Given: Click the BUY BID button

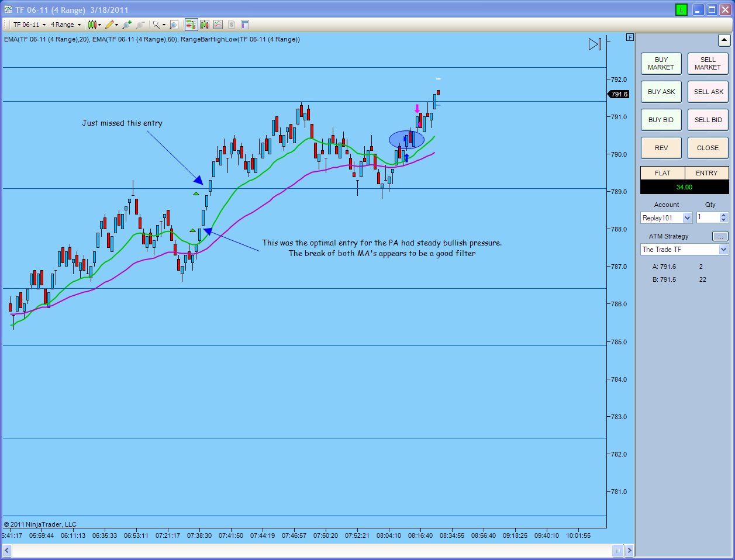Looking at the screenshot, I should tap(661, 120).
